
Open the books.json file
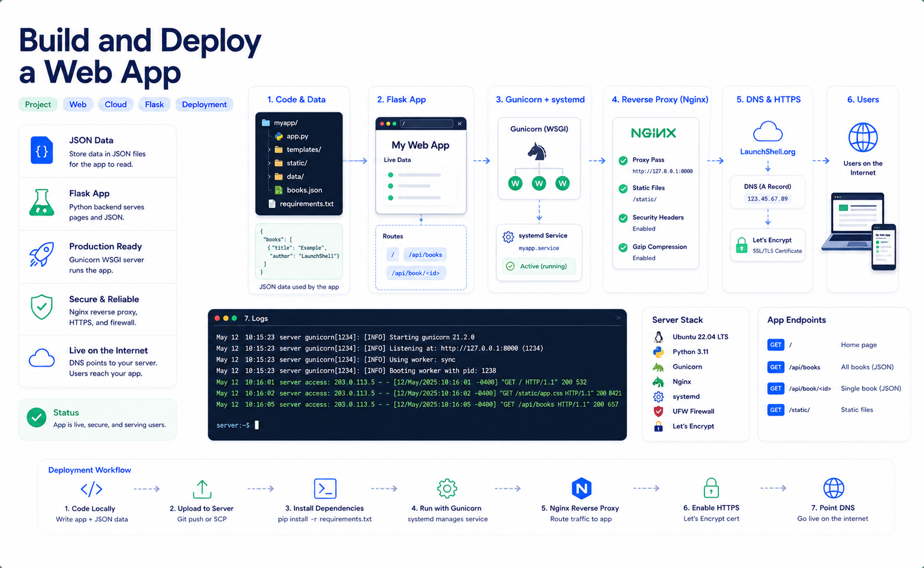[x=298, y=190]
